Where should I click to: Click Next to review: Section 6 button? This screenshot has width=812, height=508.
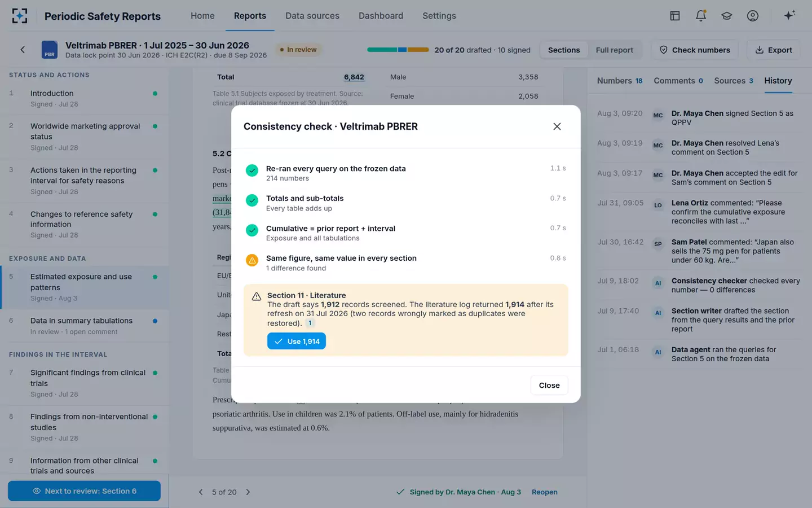tap(84, 491)
